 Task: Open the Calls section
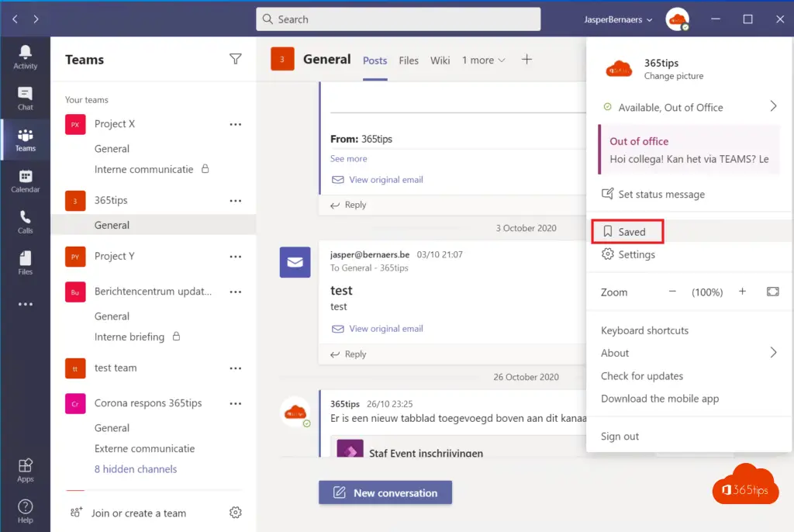coord(26,222)
